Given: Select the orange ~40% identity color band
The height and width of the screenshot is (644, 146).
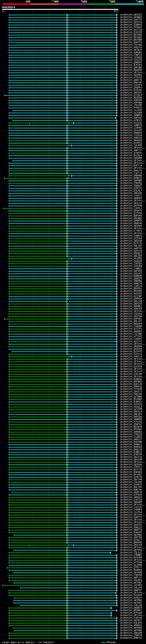Looking at the screenshot, I should pyautogui.click(x=45, y=4).
